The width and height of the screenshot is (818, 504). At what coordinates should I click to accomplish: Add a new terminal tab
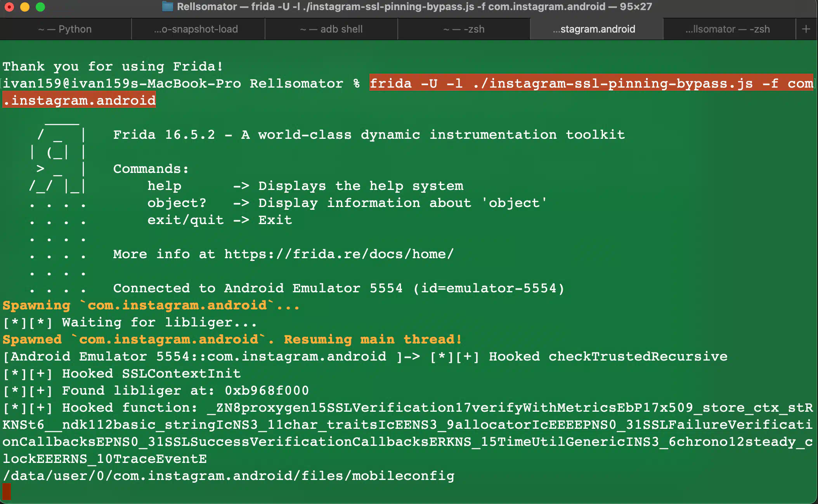click(x=806, y=29)
